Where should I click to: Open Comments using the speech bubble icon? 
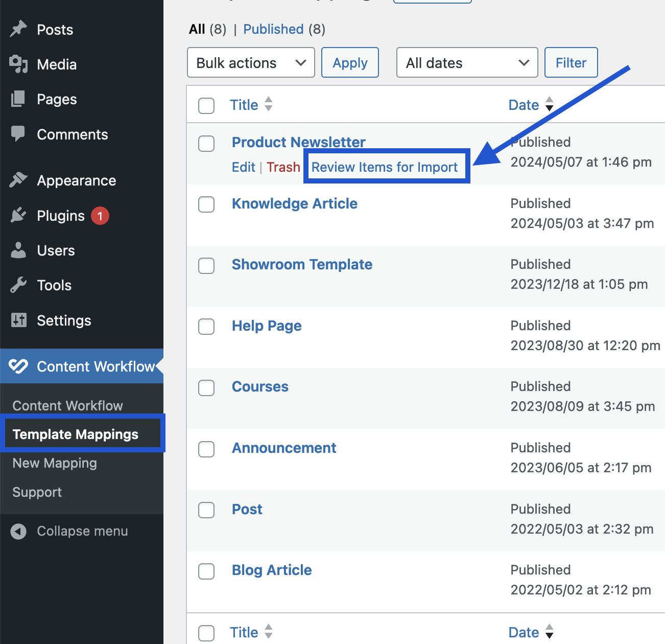18,134
